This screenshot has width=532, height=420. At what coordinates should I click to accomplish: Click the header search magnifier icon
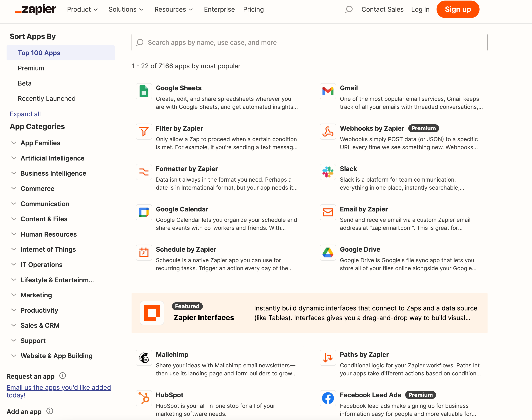pyautogui.click(x=349, y=10)
